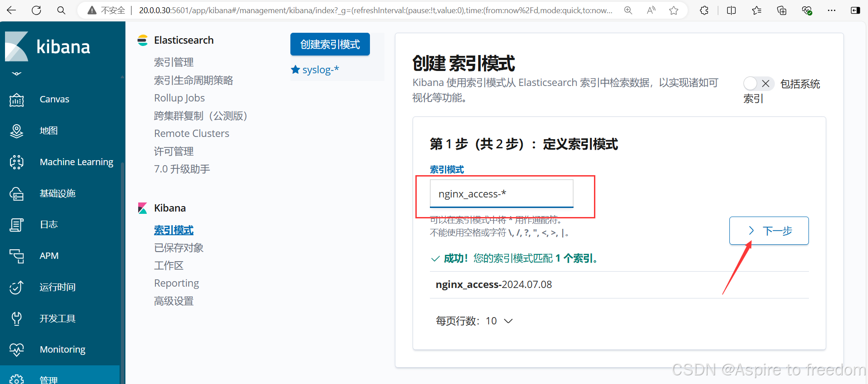The height and width of the screenshot is (384, 868).
Task: Click the browser search magnifier icon
Action: 61,10
